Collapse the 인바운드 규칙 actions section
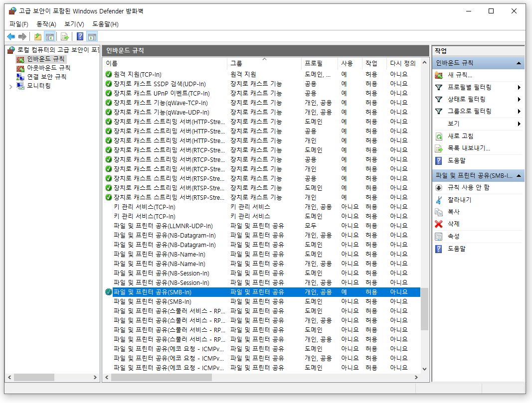The image size is (532, 403). click(519, 63)
